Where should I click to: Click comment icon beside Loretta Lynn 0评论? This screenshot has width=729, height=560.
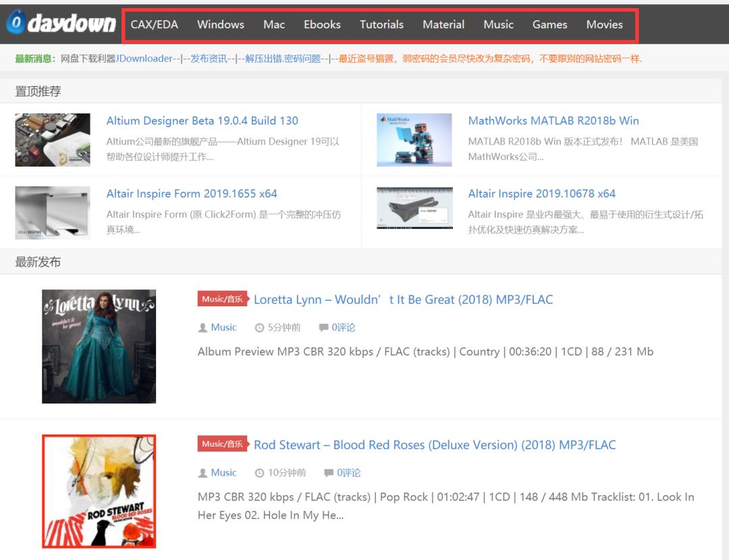pos(323,328)
